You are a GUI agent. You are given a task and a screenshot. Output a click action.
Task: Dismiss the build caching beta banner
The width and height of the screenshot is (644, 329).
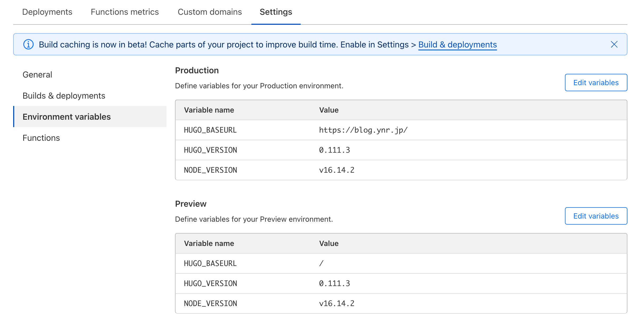[614, 44]
